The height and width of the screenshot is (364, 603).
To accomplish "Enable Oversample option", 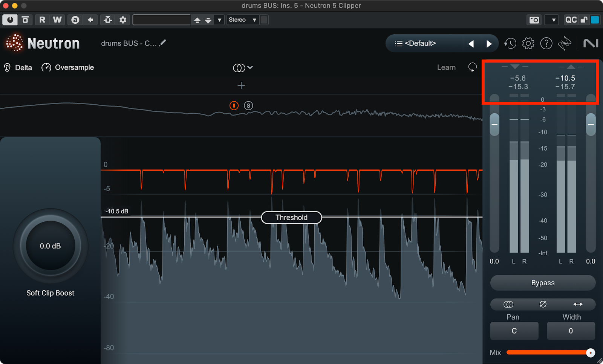I will pos(68,68).
